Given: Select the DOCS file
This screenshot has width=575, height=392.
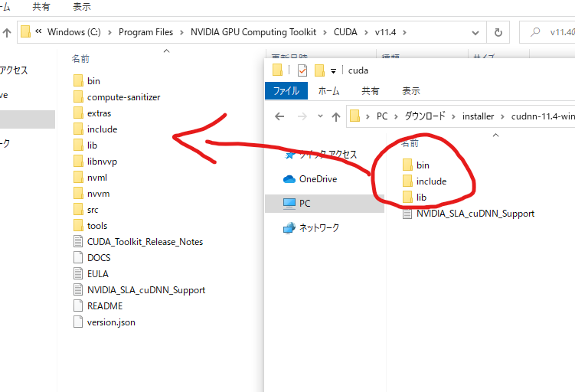Looking at the screenshot, I should (92, 258).
